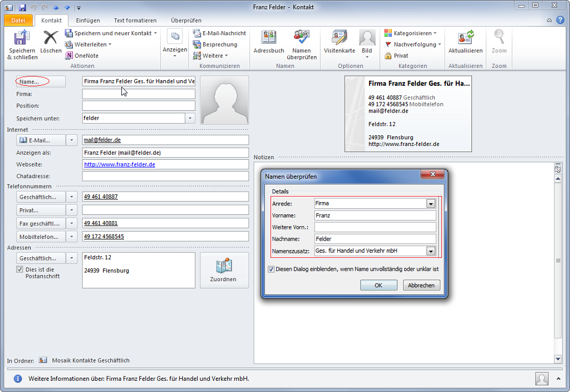Confirm dialog with the OK button
Image resolution: width=570 pixels, height=392 pixels.
(378, 285)
